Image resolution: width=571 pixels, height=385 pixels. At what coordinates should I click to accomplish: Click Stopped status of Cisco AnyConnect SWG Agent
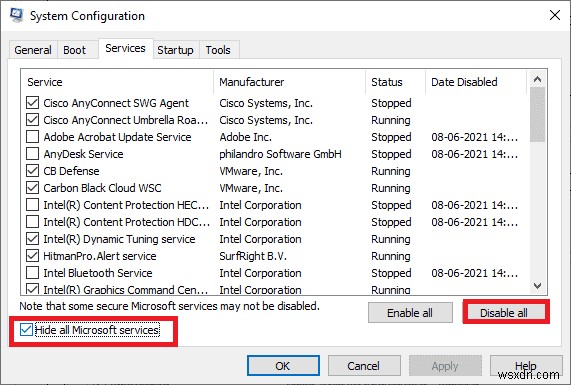pyautogui.click(x=391, y=103)
